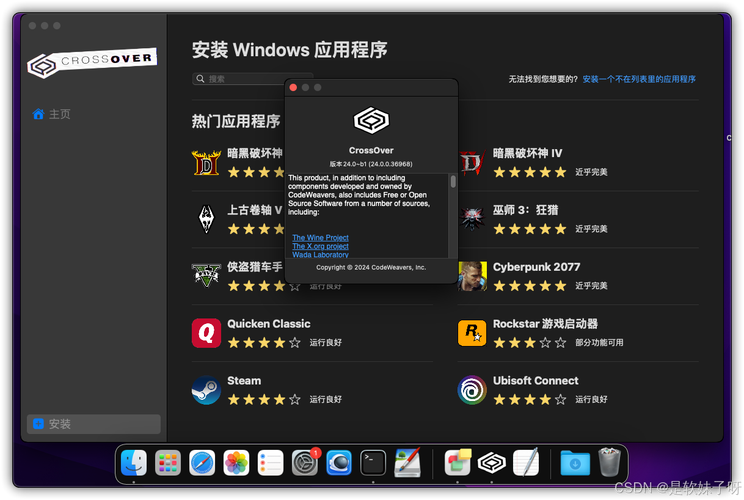Screen dimensions: 744x500
Task: Open Reminders from the Dock
Action: (270, 463)
